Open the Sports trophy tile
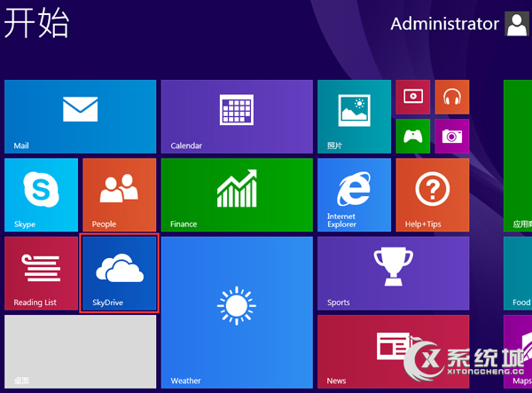 click(394, 273)
